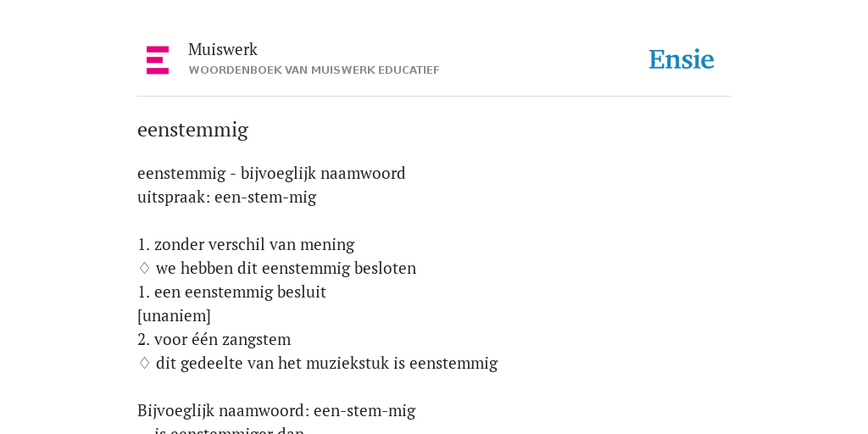Click definition '1. zonder verschil van mening'
The height and width of the screenshot is (434, 868).
click(246, 245)
